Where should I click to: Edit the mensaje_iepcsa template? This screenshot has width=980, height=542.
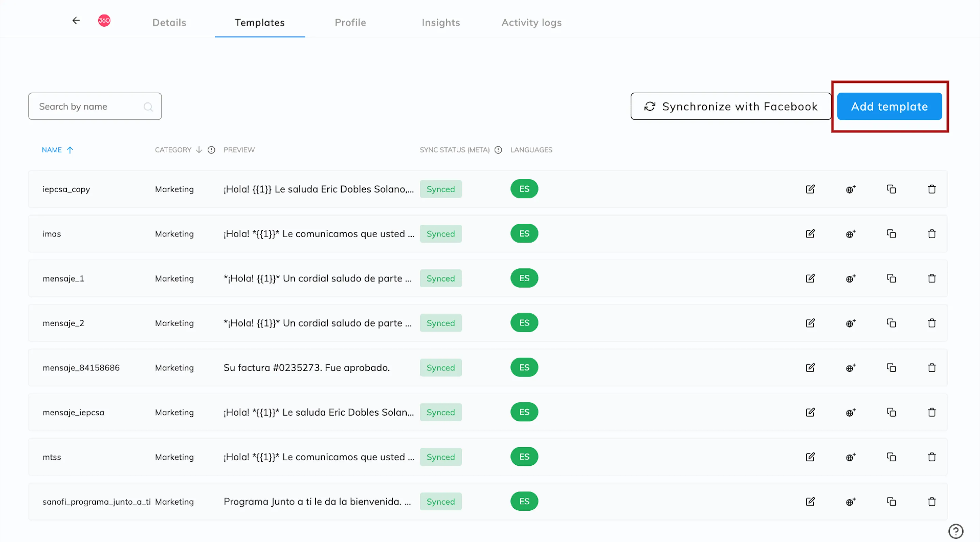(810, 412)
